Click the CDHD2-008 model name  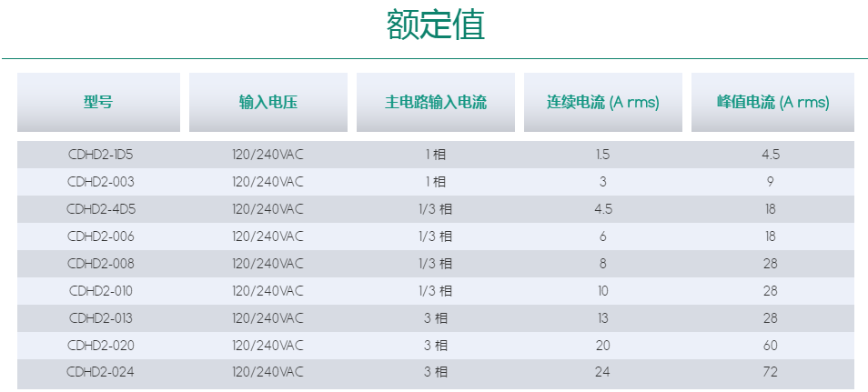click(100, 264)
